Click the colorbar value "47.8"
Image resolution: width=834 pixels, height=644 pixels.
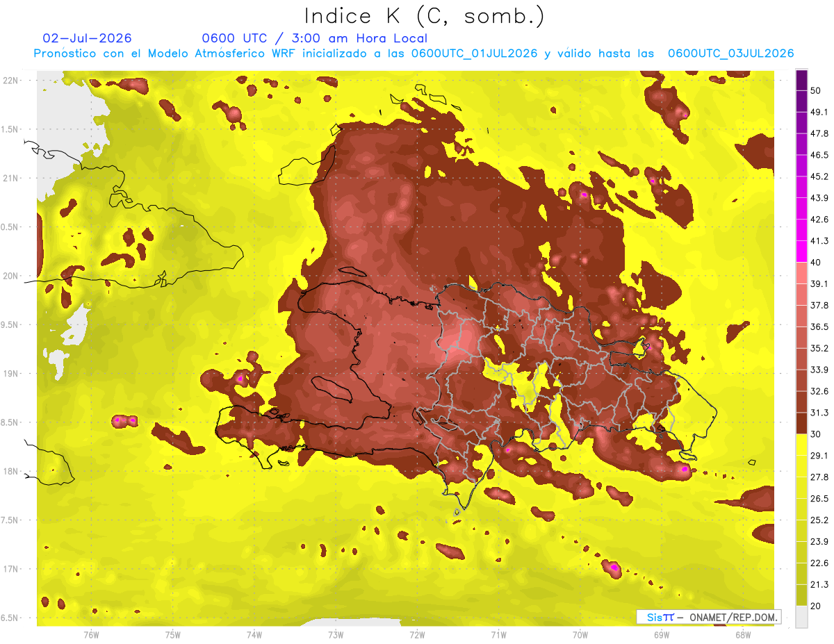pos(819,133)
